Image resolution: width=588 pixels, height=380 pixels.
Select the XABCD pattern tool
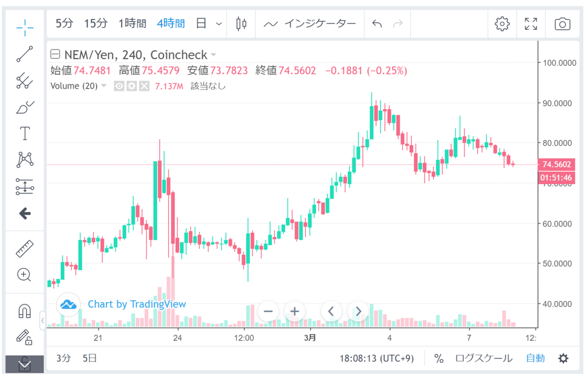point(24,160)
